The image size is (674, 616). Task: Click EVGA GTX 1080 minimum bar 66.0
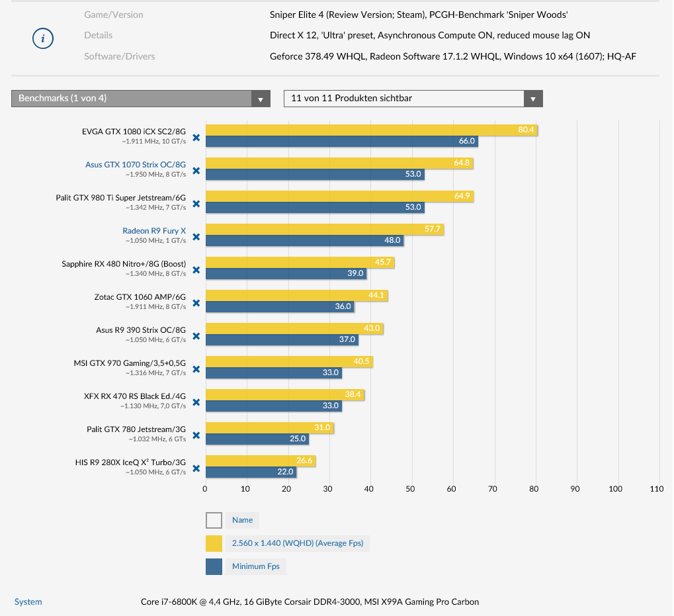coord(342,141)
